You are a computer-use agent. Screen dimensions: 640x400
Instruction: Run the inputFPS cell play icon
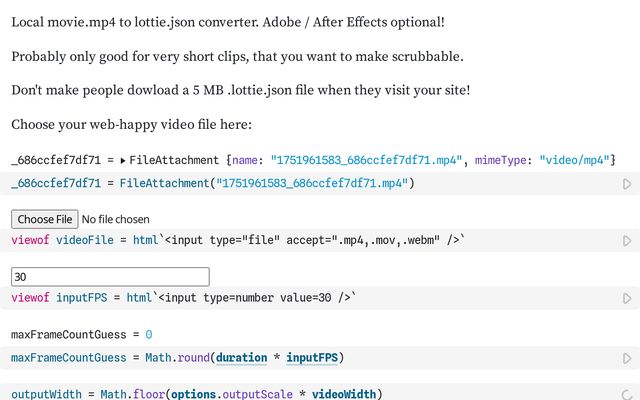pyautogui.click(x=627, y=298)
